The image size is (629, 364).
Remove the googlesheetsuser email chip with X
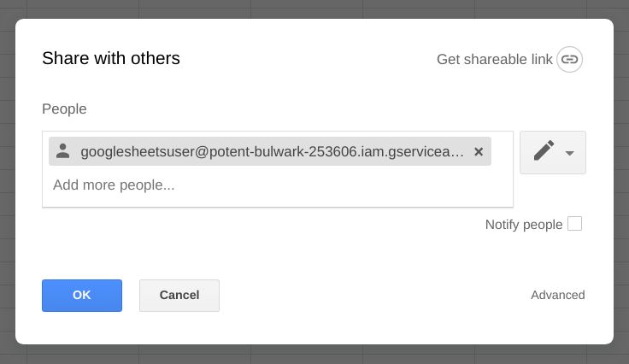click(479, 152)
